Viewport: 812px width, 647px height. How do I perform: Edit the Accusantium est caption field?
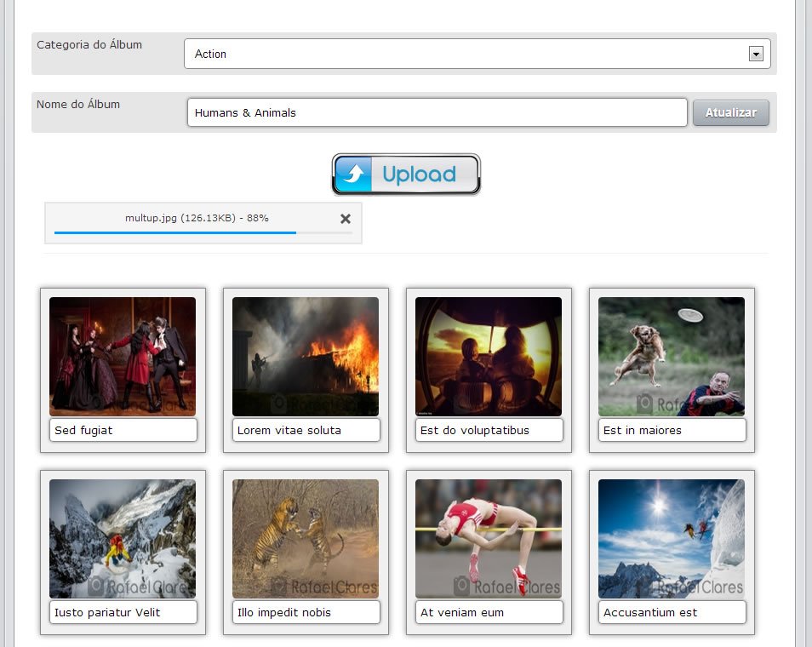672,612
